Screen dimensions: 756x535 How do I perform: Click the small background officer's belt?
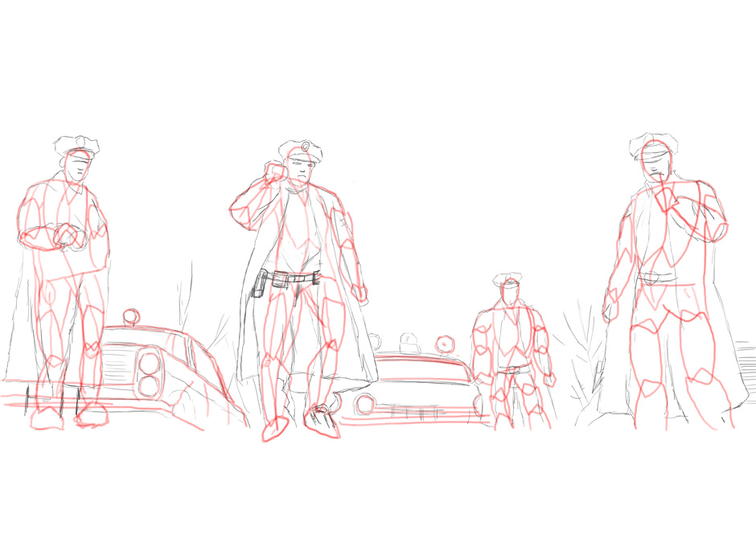point(513,368)
